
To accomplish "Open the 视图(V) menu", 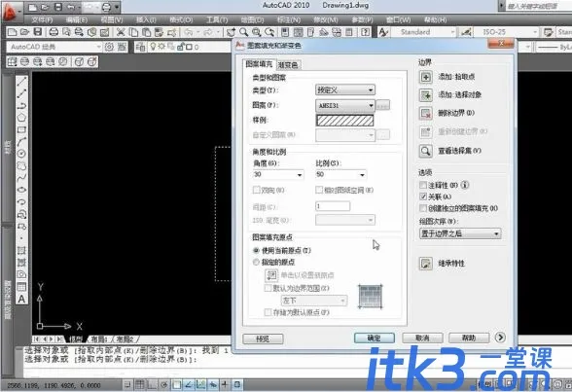I will [112, 19].
